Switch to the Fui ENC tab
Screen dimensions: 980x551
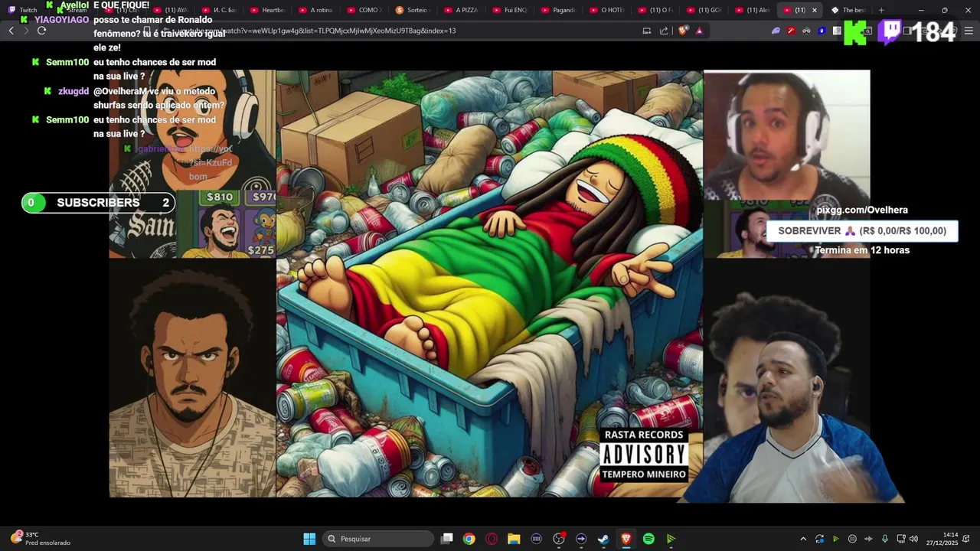point(508,10)
